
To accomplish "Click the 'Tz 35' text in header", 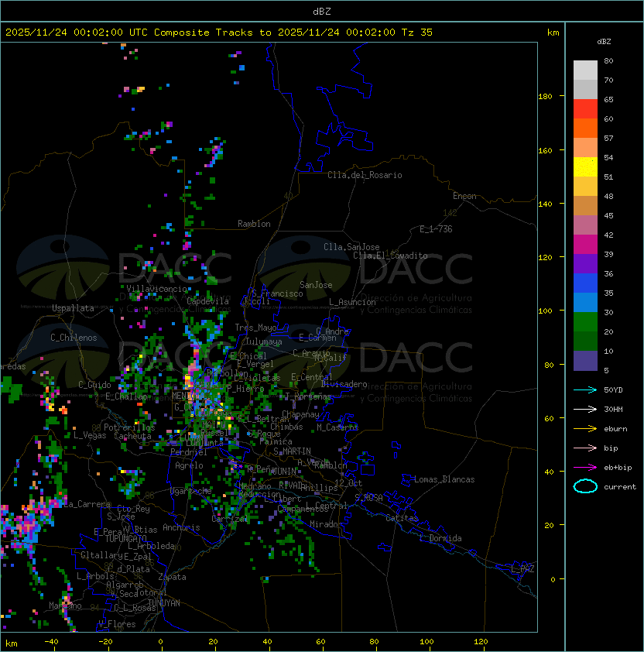I will (x=417, y=33).
